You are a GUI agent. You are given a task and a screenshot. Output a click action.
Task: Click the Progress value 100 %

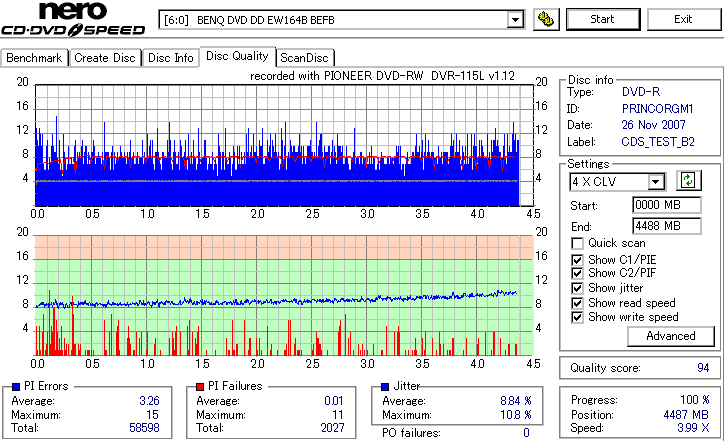695,400
